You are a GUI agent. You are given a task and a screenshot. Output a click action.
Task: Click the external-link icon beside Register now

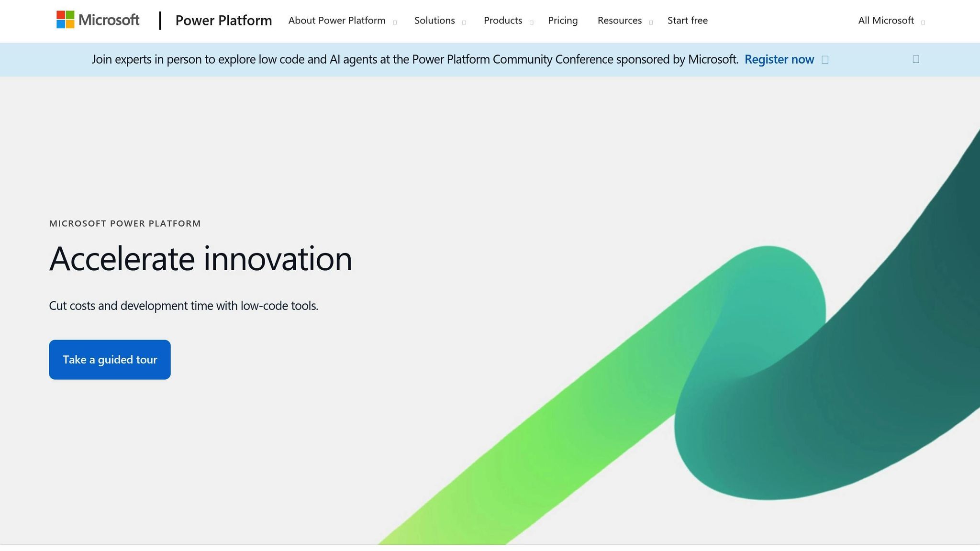[x=825, y=59]
